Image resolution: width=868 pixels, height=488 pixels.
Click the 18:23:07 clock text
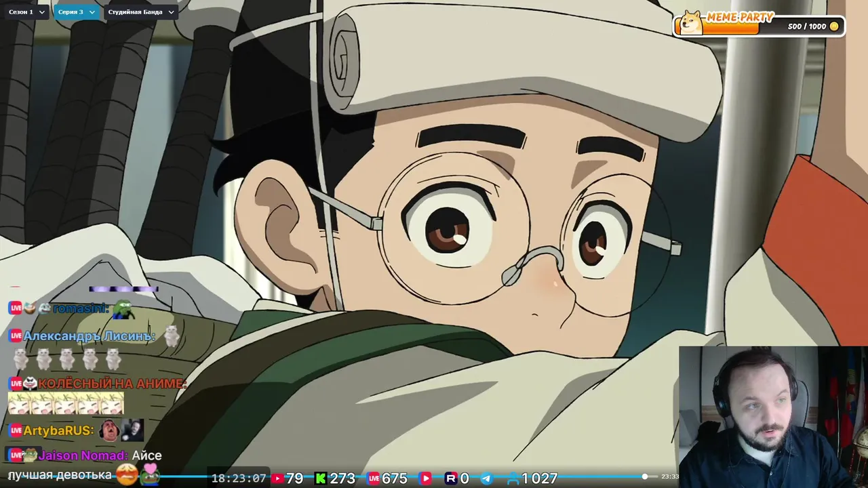point(239,479)
